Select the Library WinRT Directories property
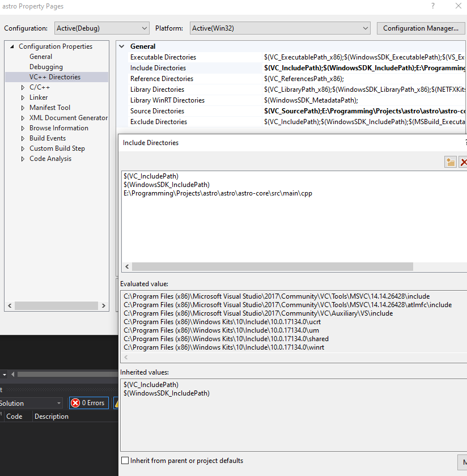Image resolution: width=467 pixels, height=476 pixels. (x=167, y=100)
